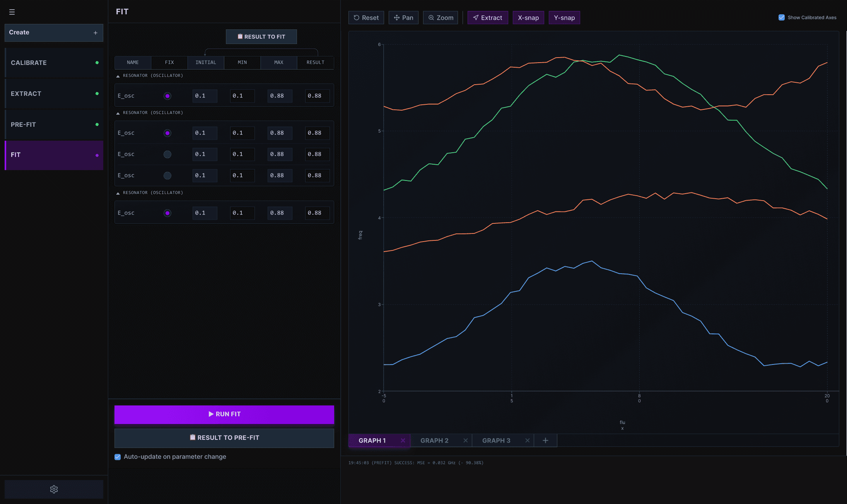Screen dimensions: 847x504
Task: Open the hamburger menu icon
Action: 12,12
